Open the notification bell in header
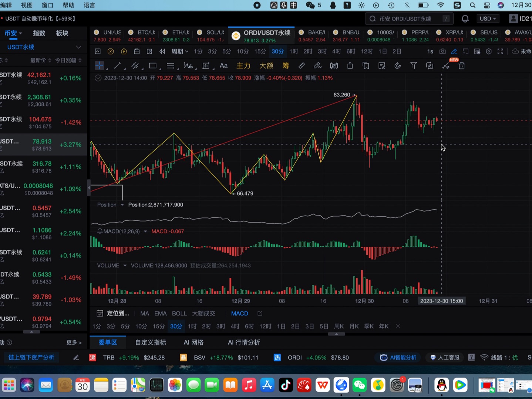This screenshot has width=532, height=399. (x=465, y=18)
